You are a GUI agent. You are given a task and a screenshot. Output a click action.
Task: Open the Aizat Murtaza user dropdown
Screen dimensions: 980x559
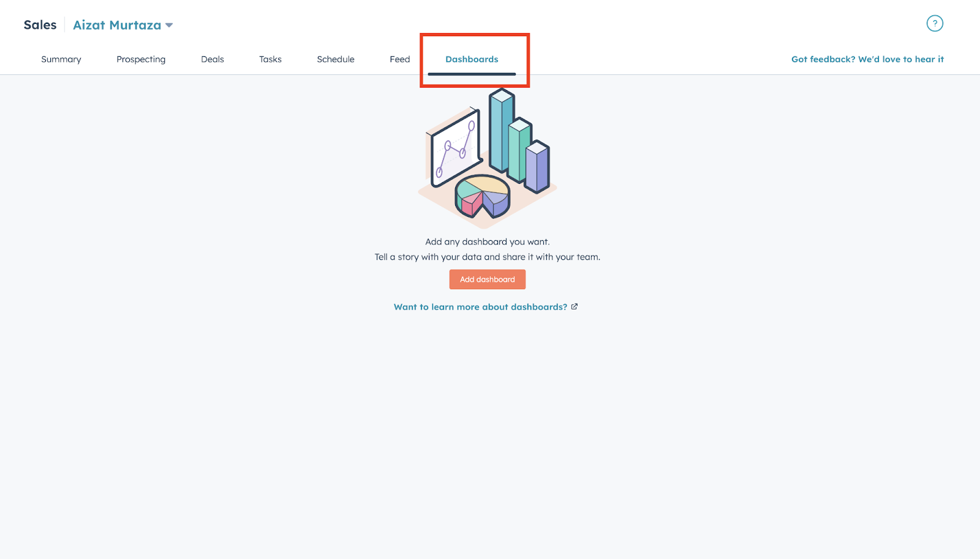click(123, 25)
